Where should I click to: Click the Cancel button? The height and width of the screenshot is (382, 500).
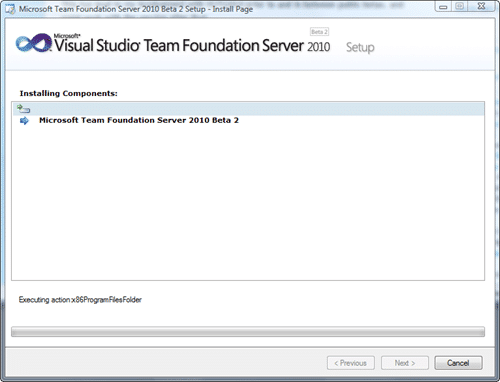click(458, 363)
